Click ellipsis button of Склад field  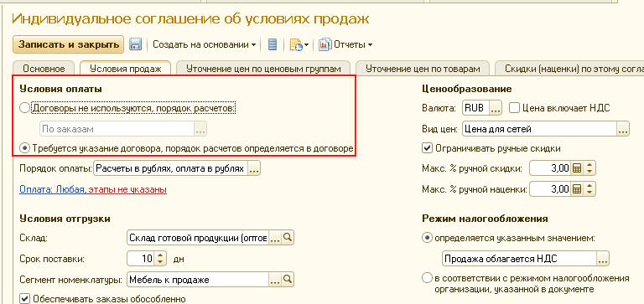[x=275, y=237]
